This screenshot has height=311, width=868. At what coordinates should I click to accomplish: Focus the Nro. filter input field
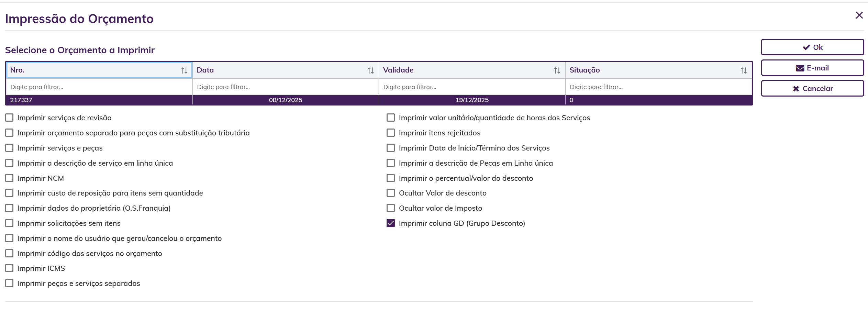tap(99, 87)
